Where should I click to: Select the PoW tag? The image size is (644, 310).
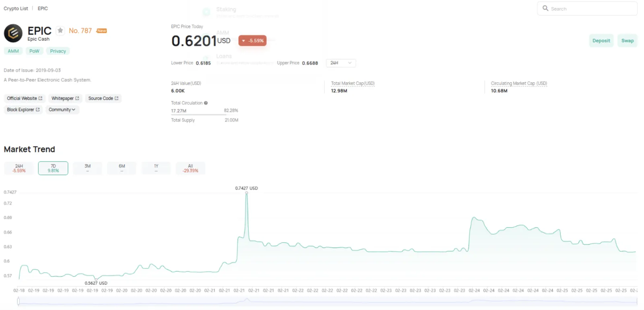click(34, 51)
